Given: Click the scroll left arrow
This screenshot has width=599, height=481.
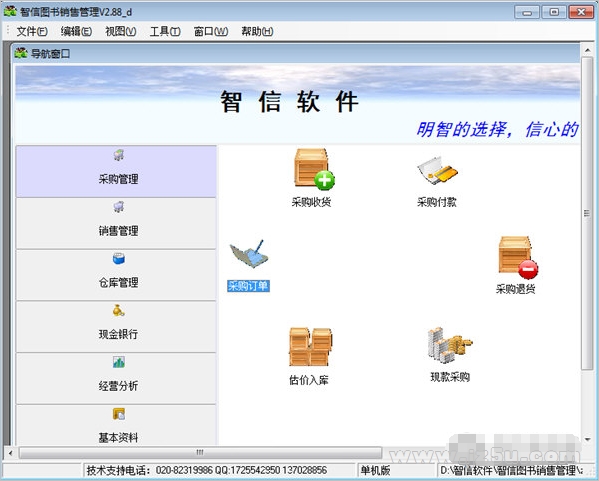Looking at the screenshot, I should [11, 453].
